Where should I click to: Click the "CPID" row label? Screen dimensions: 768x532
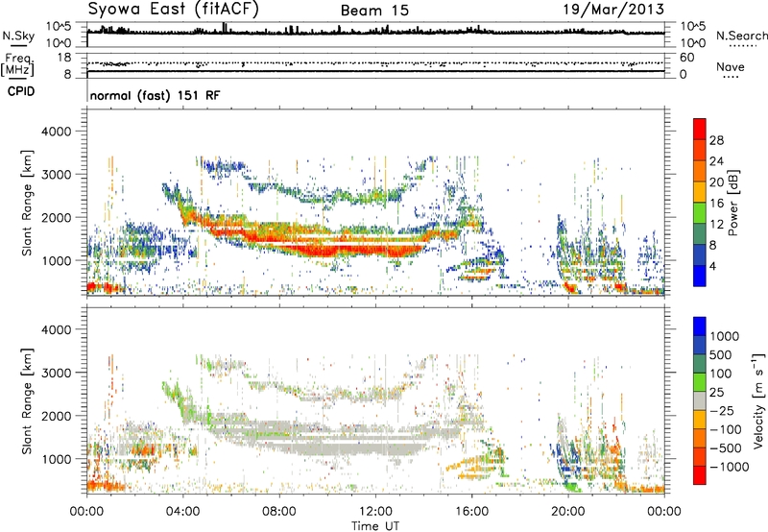click(x=21, y=91)
